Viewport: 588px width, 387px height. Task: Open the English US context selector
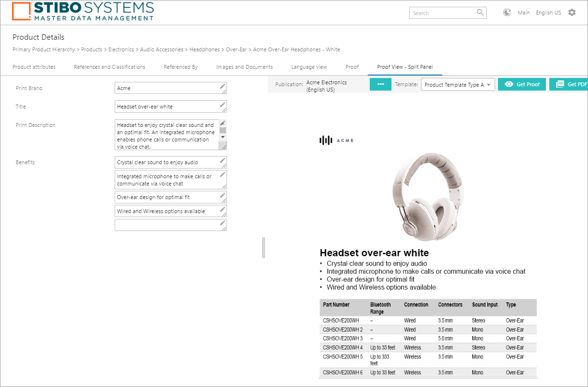pos(548,13)
